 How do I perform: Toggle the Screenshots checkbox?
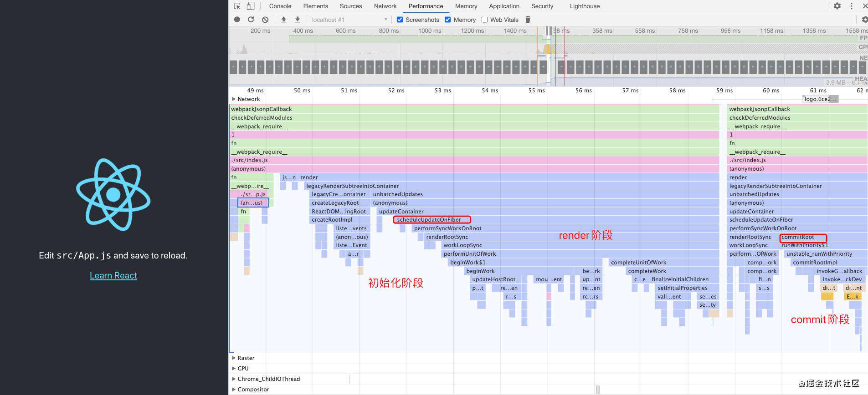click(400, 20)
